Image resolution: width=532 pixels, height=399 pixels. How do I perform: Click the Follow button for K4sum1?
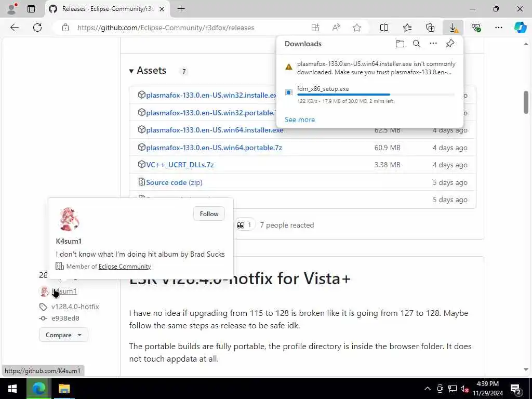click(209, 214)
